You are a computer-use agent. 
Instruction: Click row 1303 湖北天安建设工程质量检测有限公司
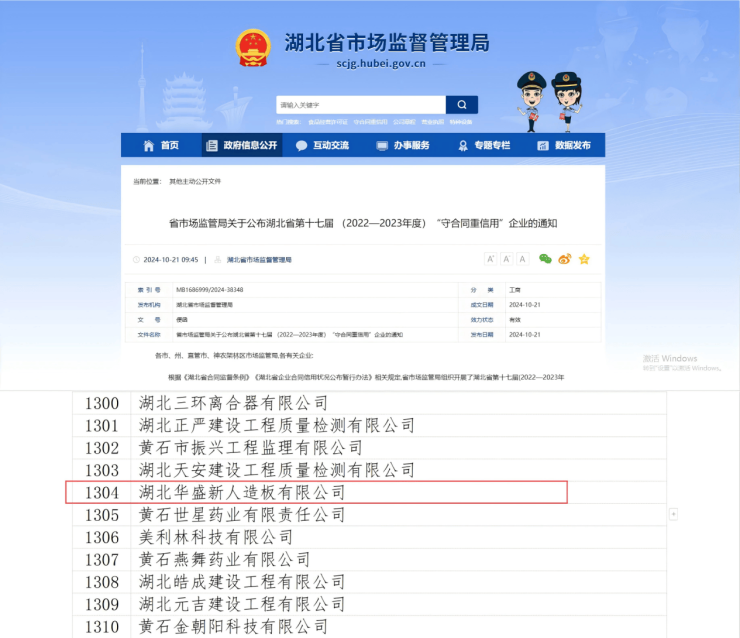pyautogui.click(x=369, y=470)
